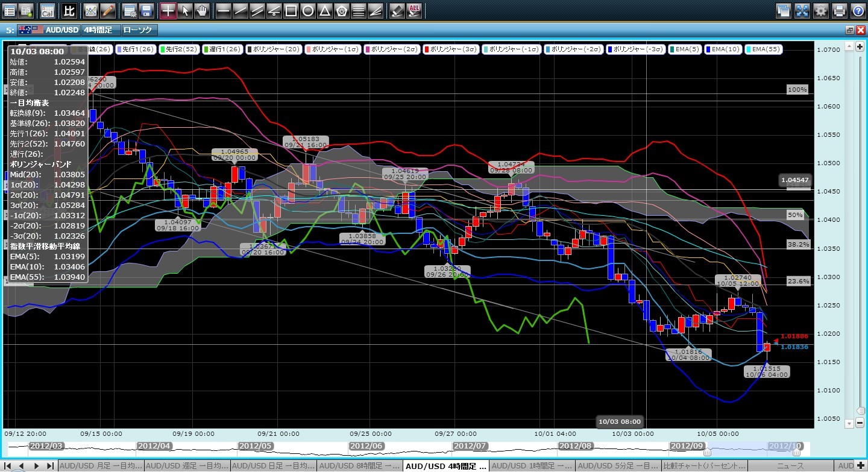Image resolution: width=868 pixels, height=472 pixels.
Task: Pick the rectangle drawing tool
Action: pyautogui.click(x=291, y=10)
